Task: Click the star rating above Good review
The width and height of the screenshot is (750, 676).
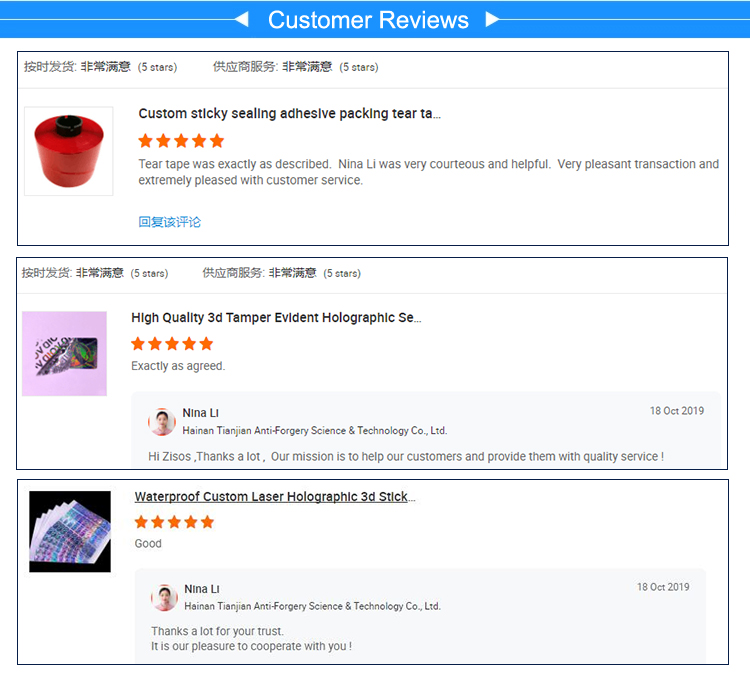Action: [174, 522]
